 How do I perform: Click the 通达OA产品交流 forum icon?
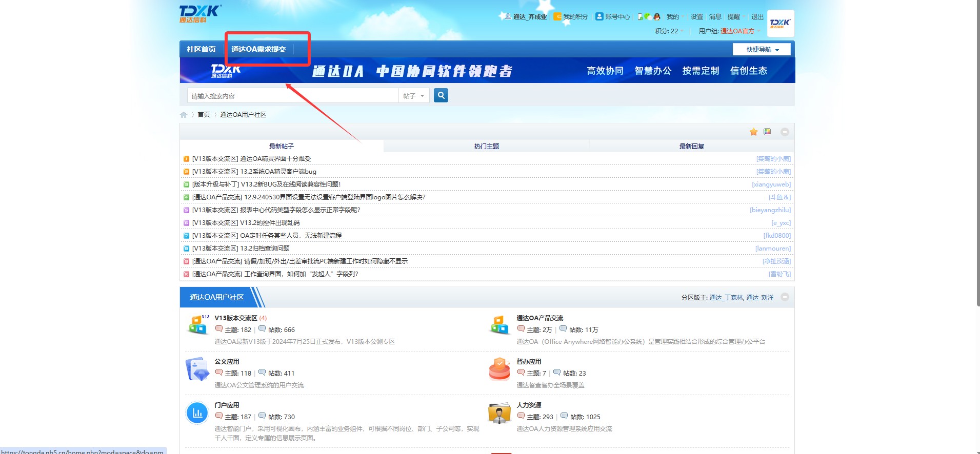(x=499, y=325)
